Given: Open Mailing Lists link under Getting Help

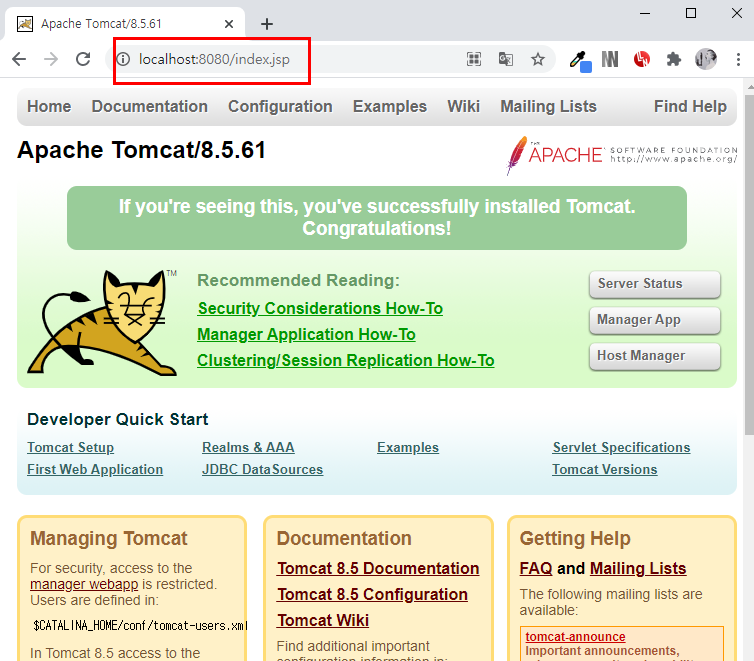Looking at the screenshot, I should tap(638, 569).
